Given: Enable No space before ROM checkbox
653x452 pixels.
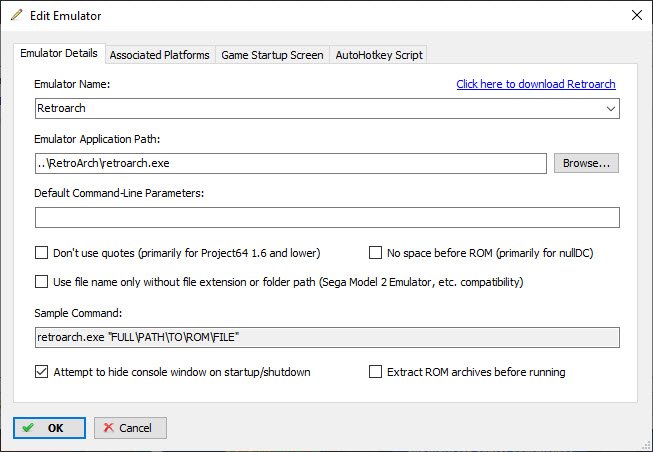Looking at the screenshot, I should pyautogui.click(x=375, y=253).
